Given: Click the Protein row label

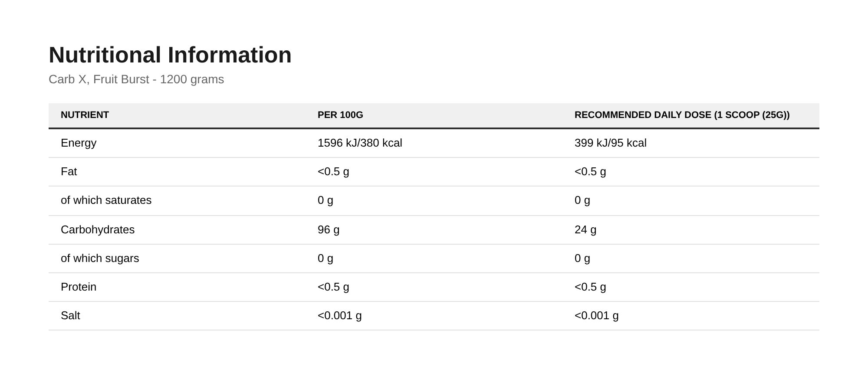Looking at the screenshot, I should (79, 287).
